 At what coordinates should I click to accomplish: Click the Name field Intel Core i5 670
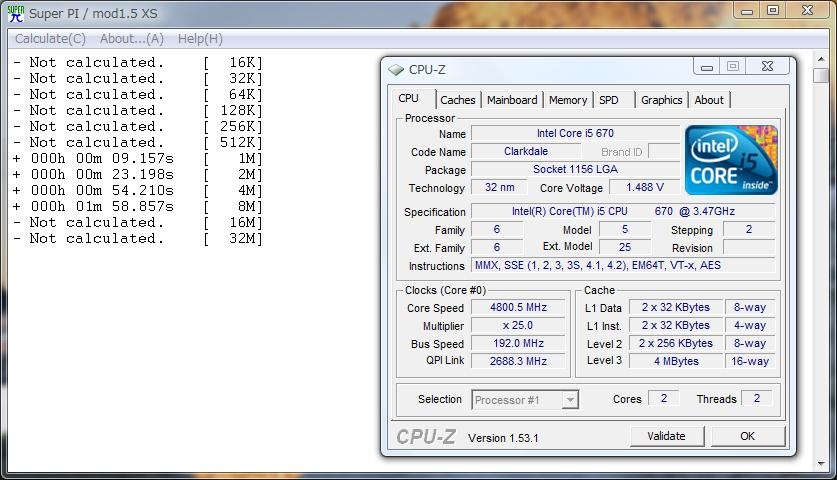pos(575,133)
